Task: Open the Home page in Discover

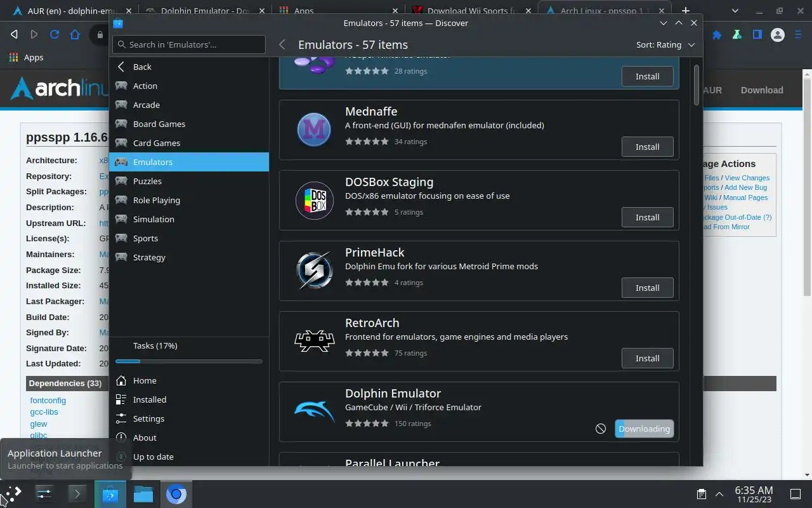Action: [x=189, y=380]
